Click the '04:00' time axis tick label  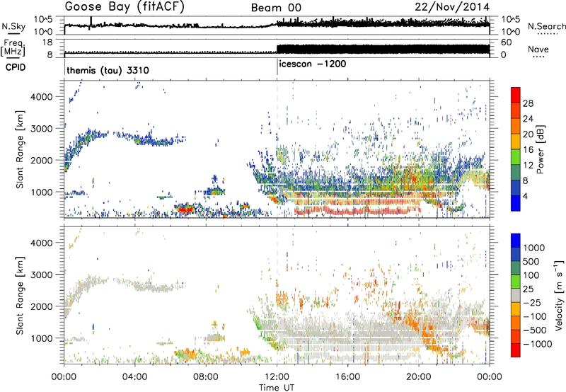tap(135, 376)
